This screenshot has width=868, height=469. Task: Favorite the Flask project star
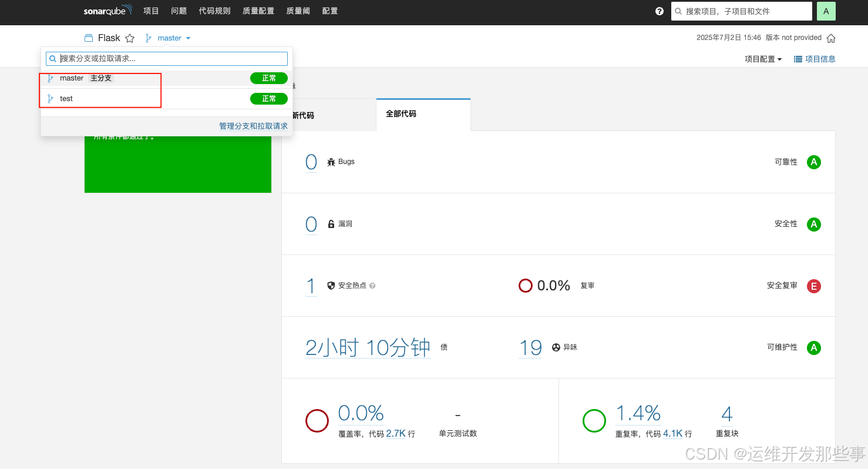130,38
